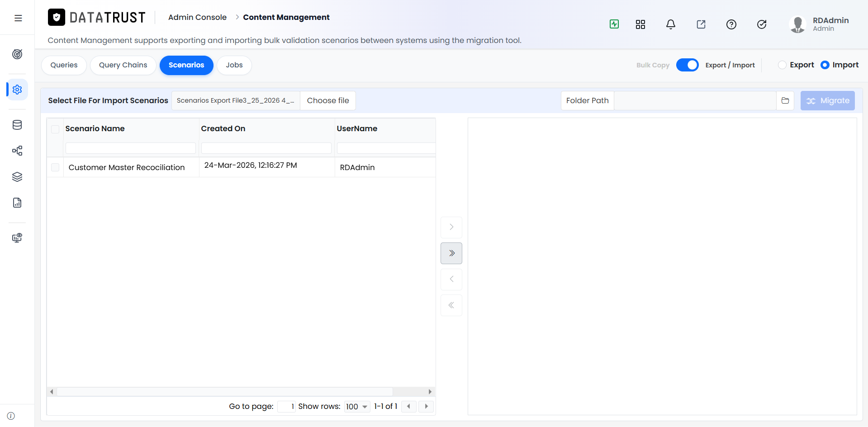Click the DataTrust shield logo
The width and height of the screenshot is (868, 427).
pos(57,17)
